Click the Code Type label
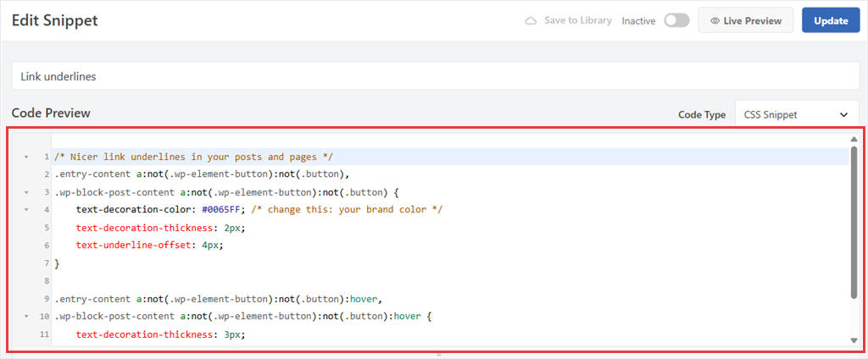 [702, 115]
